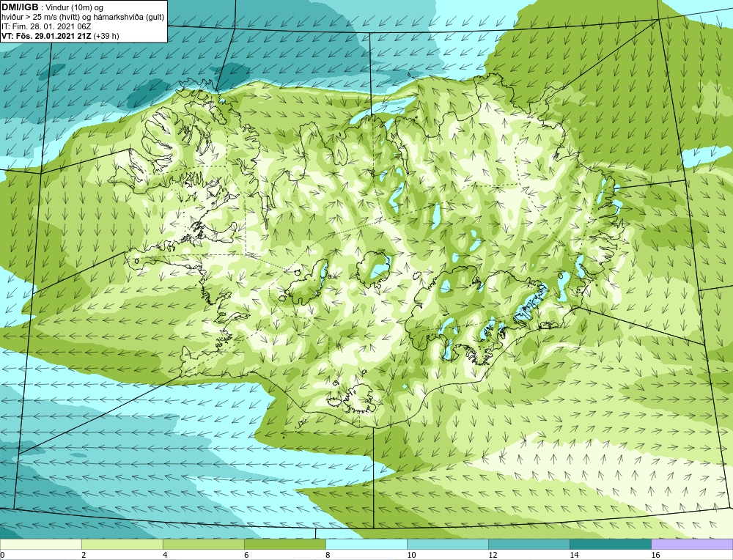Click the 10–12 m/s aqua legend swatch
The height and width of the screenshot is (560, 733).
[447, 544]
